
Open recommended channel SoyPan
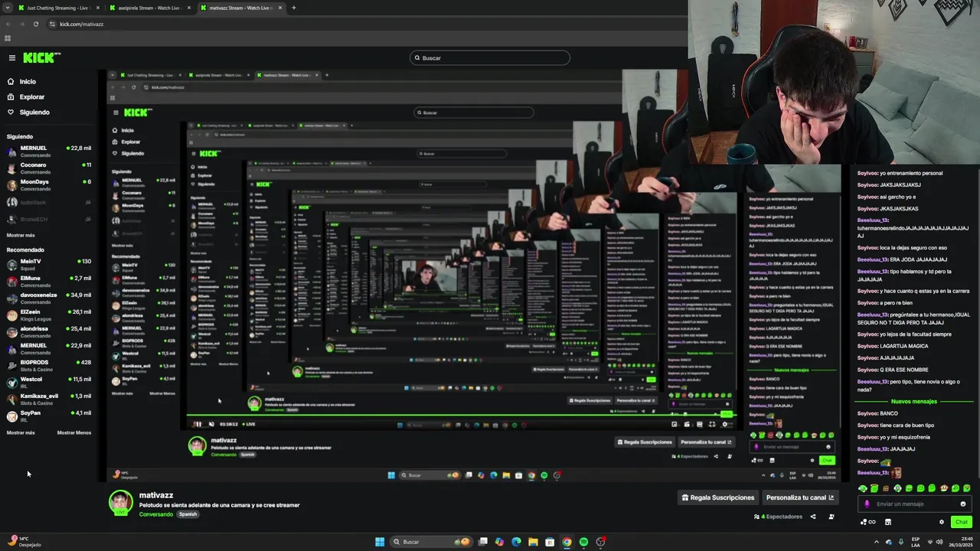pyautogui.click(x=49, y=416)
